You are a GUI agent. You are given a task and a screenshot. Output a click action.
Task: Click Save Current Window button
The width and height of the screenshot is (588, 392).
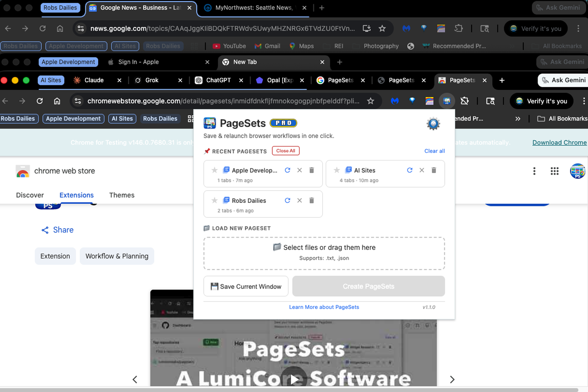pyautogui.click(x=246, y=286)
